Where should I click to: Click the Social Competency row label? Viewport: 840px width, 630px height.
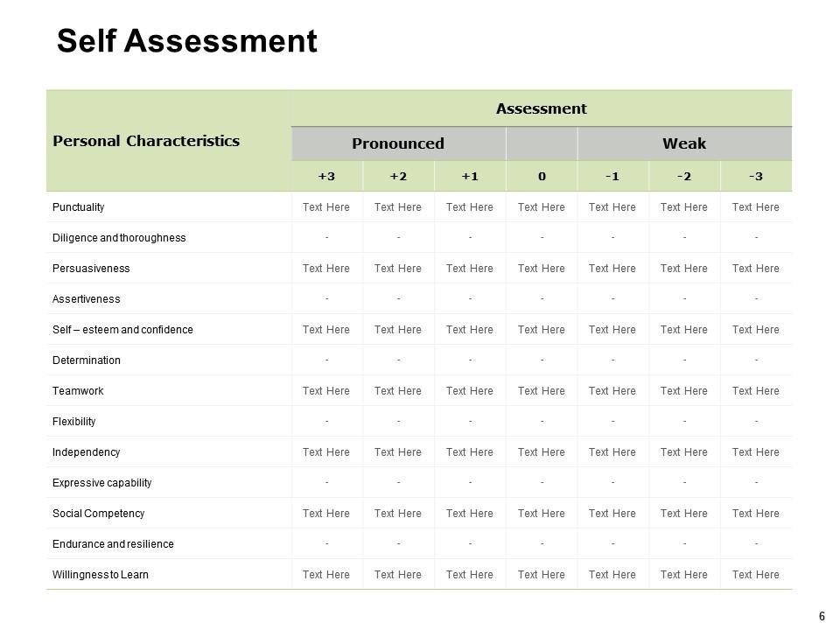click(98, 514)
